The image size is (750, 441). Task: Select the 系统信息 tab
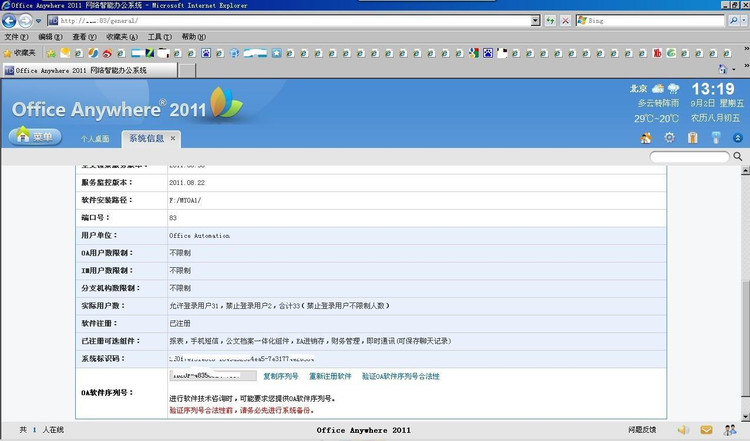146,138
